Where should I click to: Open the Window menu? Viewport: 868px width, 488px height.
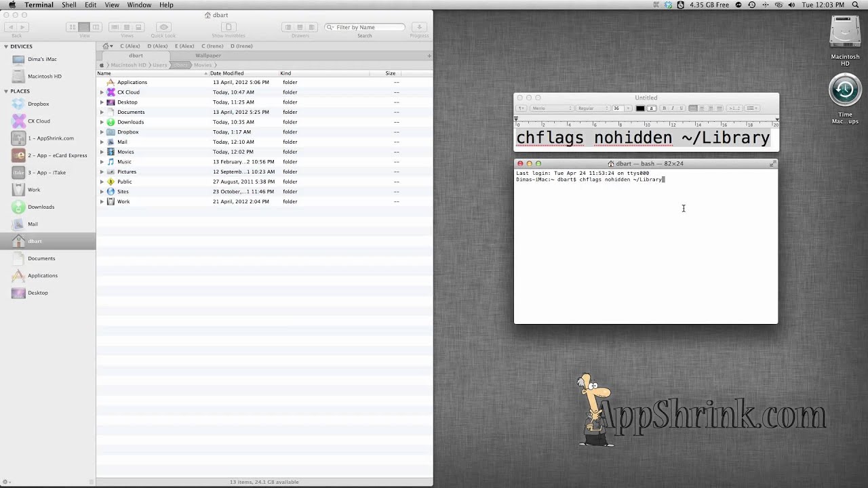click(x=139, y=5)
